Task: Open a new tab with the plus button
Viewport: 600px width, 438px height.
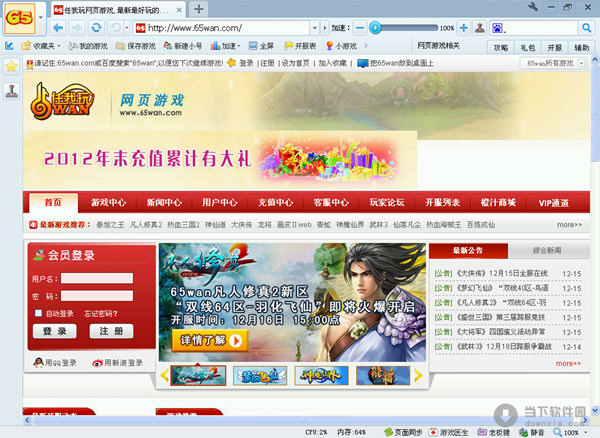Action: click(199, 9)
